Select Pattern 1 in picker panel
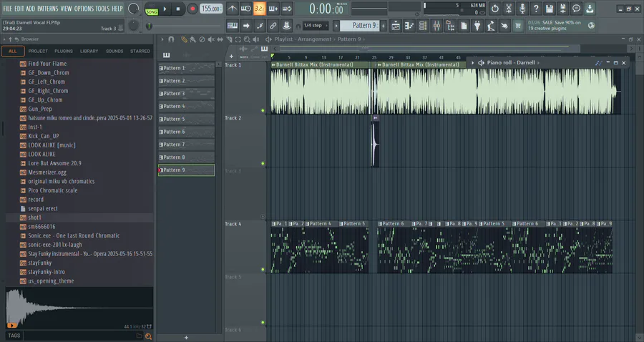 tap(187, 68)
